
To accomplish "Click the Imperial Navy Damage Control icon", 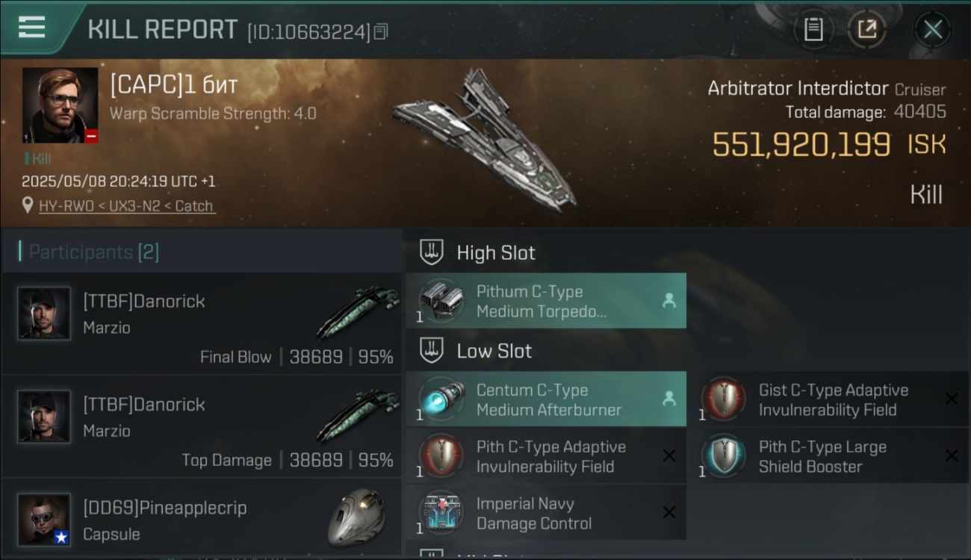I will pos(441,513).
